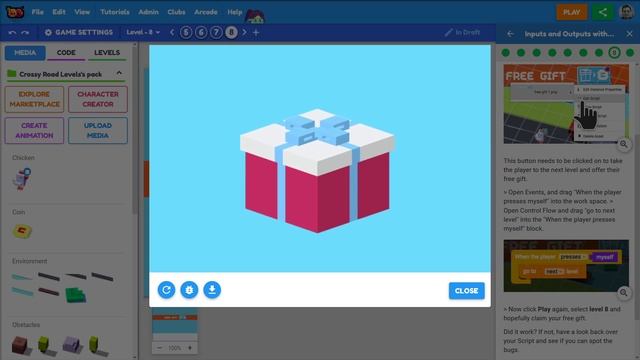This screenshot has height=360, width=640.
Task: Click the undo arrow icon
Action: [x=12, y=32]
